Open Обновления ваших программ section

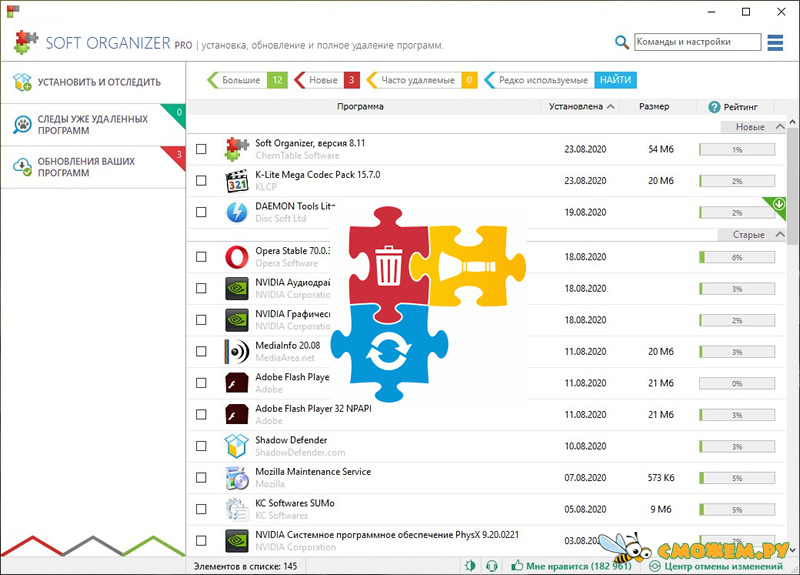click(x=93, y=167)
